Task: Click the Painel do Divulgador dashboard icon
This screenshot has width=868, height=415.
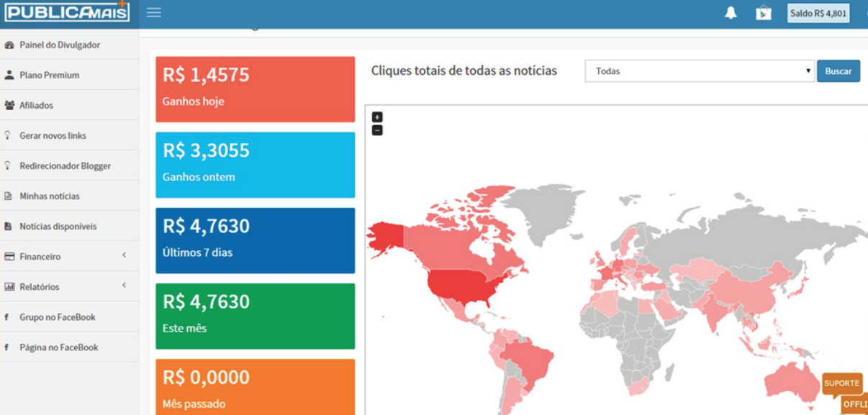Action: (9, 45)
